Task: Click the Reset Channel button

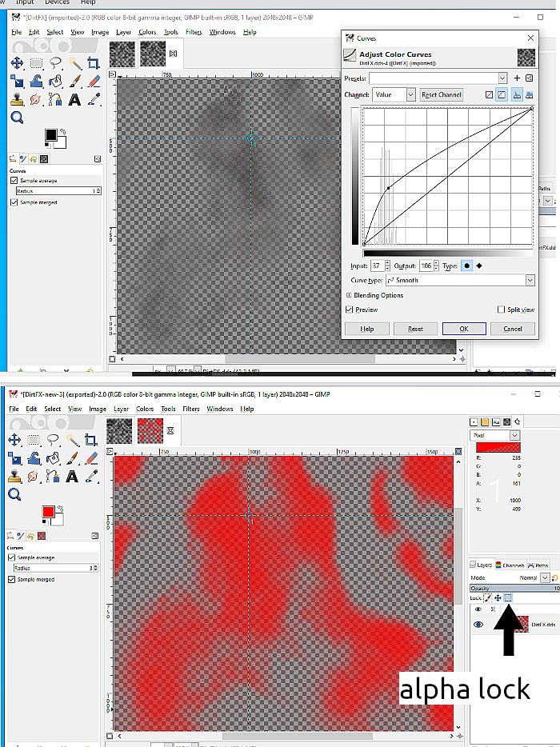Action: pos(442,95)
